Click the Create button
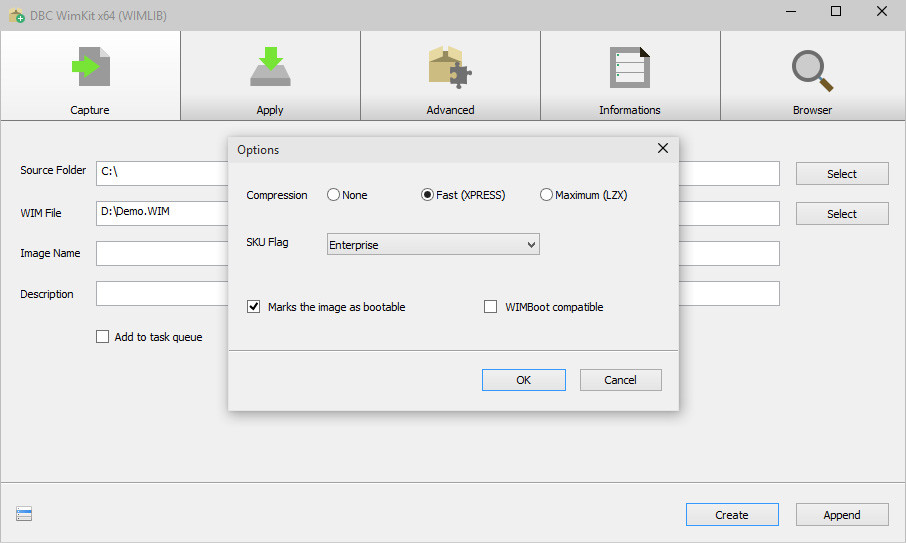Image resolution: width=906 pixels, height=543 pixels. click(732, 515)
